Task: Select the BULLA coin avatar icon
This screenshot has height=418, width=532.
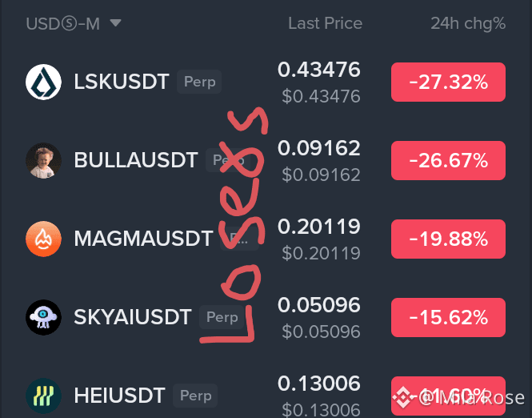Action: pyautogui.click(x=43, y=160)
